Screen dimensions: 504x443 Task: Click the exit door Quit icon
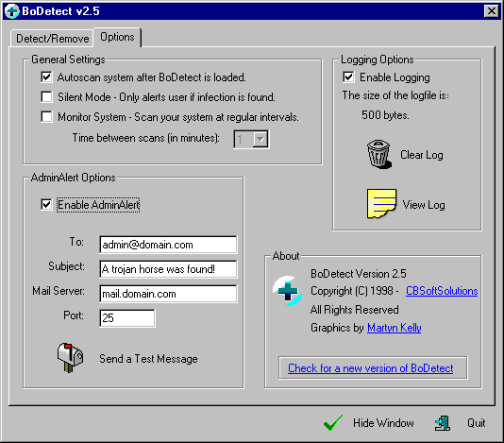point(443,423)
